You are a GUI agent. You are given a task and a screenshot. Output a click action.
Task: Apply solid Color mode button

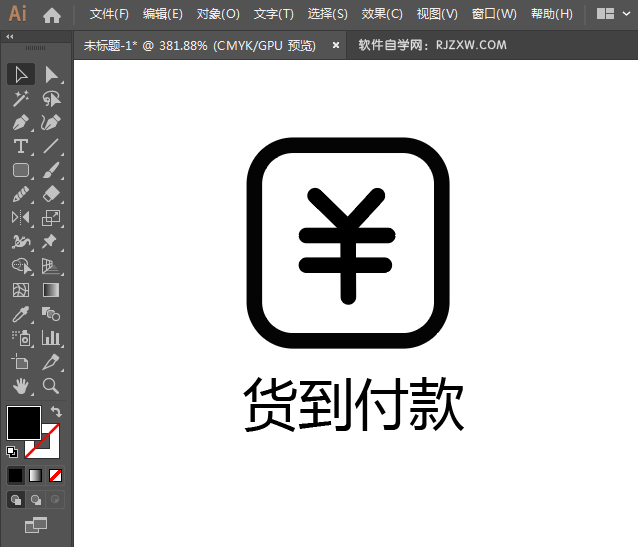pyautogui.click(x=15, y=475)
